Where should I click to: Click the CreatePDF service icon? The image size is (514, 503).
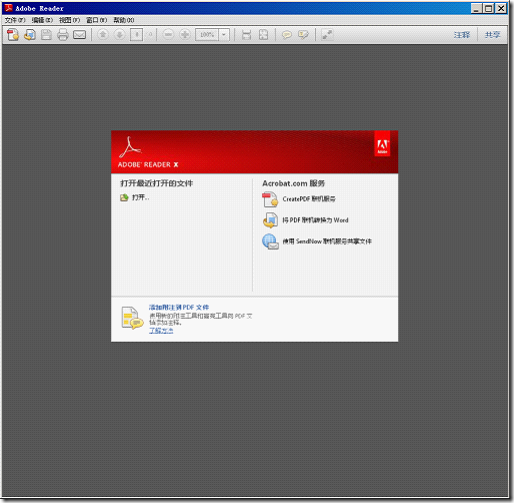(x=270, y=199)
